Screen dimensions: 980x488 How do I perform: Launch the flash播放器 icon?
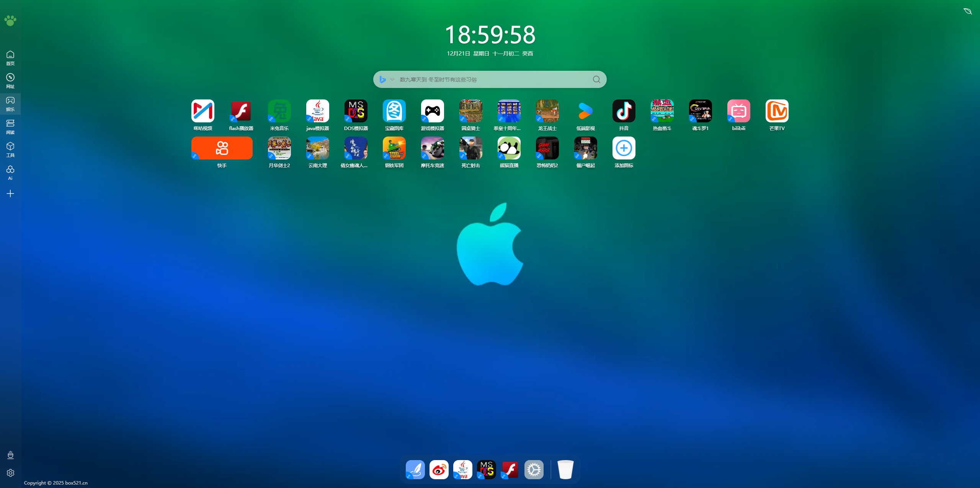(241, 111)
